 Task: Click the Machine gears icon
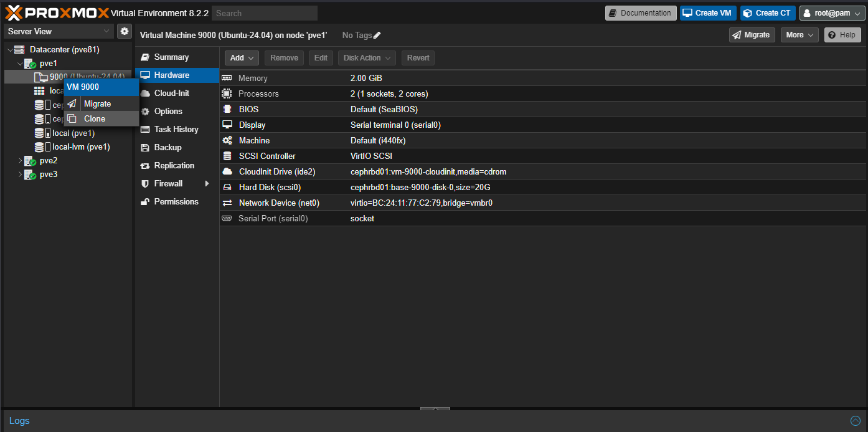tap(227, 140)
